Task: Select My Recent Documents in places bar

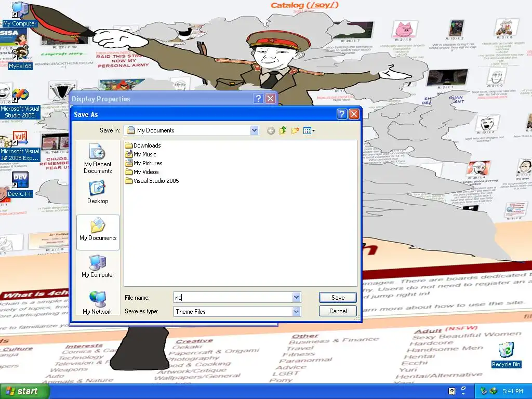Action: coord(98,159)
